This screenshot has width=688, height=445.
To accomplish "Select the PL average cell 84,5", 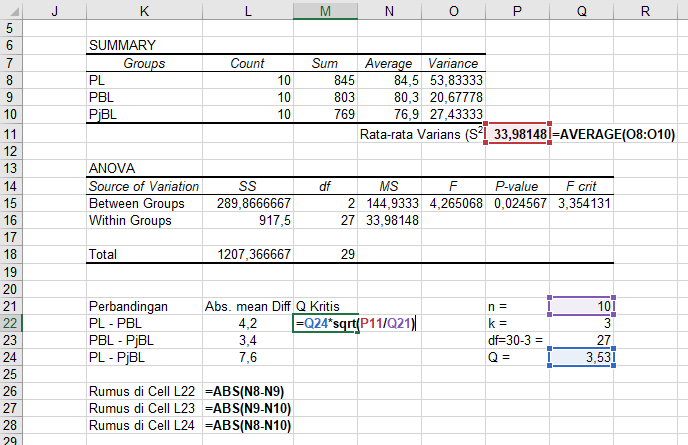I will click(388, 81).
